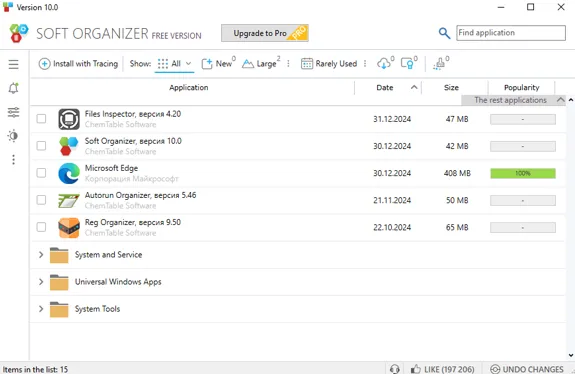
Task: Sort by Application column header
Action: pos(188,88)
